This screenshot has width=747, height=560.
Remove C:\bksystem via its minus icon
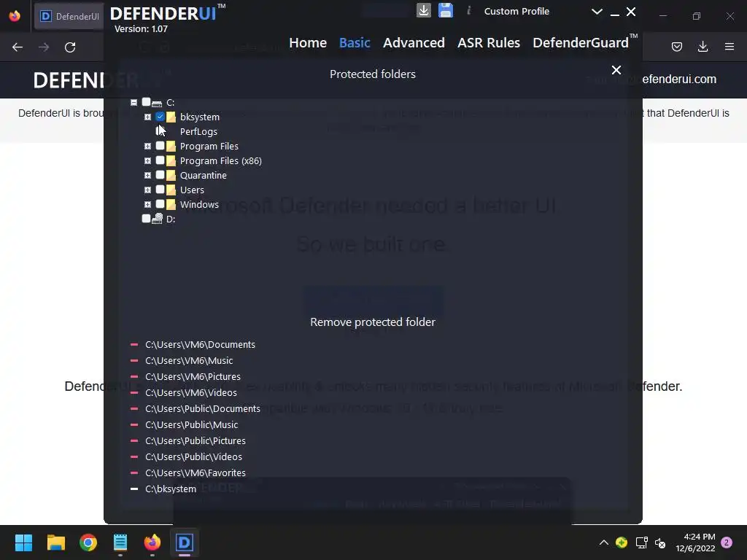point(134,489)
